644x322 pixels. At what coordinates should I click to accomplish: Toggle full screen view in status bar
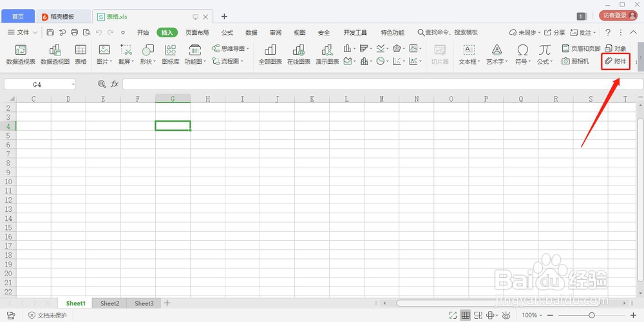[x=453, y=316]
